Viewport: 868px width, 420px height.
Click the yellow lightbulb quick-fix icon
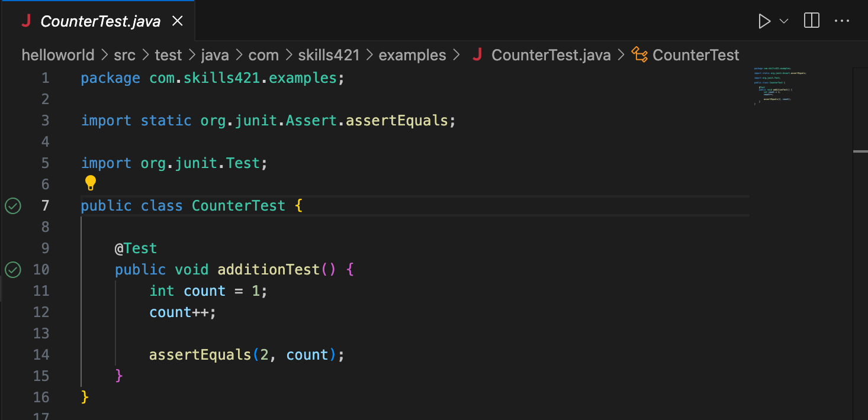pos(90,183)
